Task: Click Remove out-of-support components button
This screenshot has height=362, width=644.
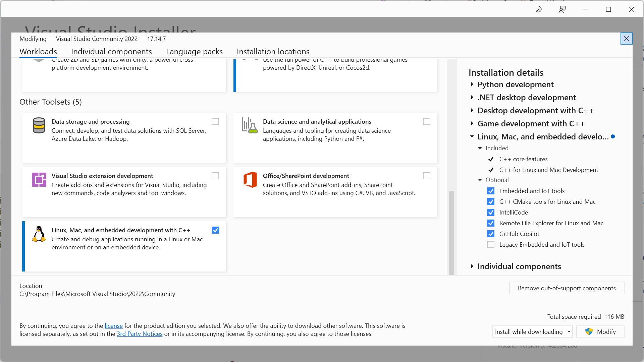Action: point(567,288)
